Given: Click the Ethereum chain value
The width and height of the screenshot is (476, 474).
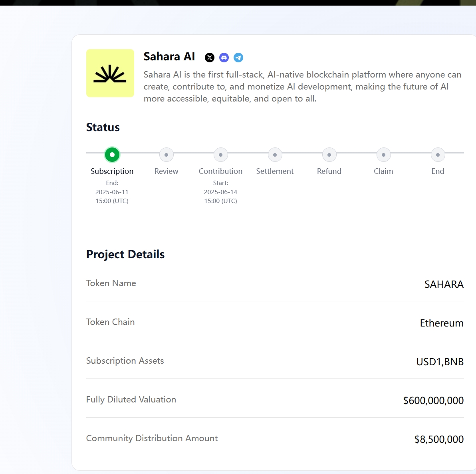Looking at the screenshot, I should click(x=442, y=323).
